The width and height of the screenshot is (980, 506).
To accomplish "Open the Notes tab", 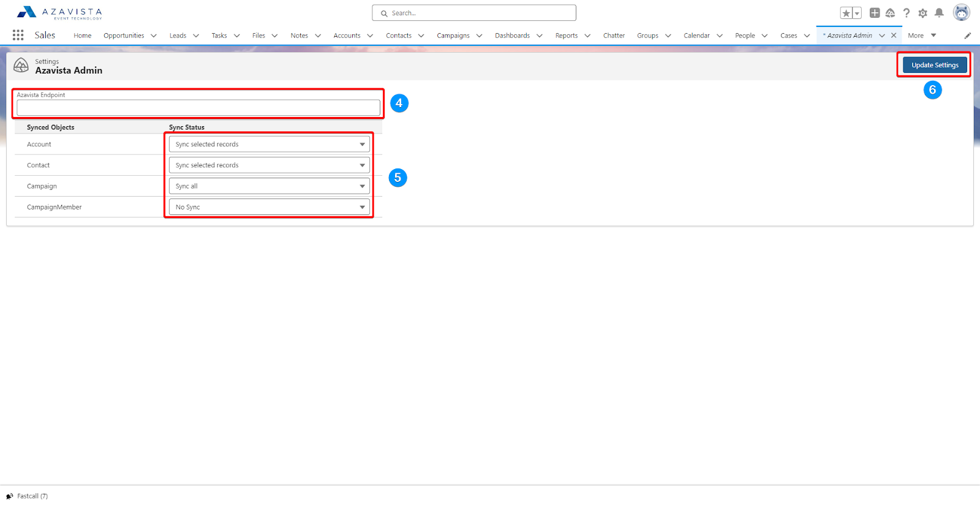I will tap(300, 36).
